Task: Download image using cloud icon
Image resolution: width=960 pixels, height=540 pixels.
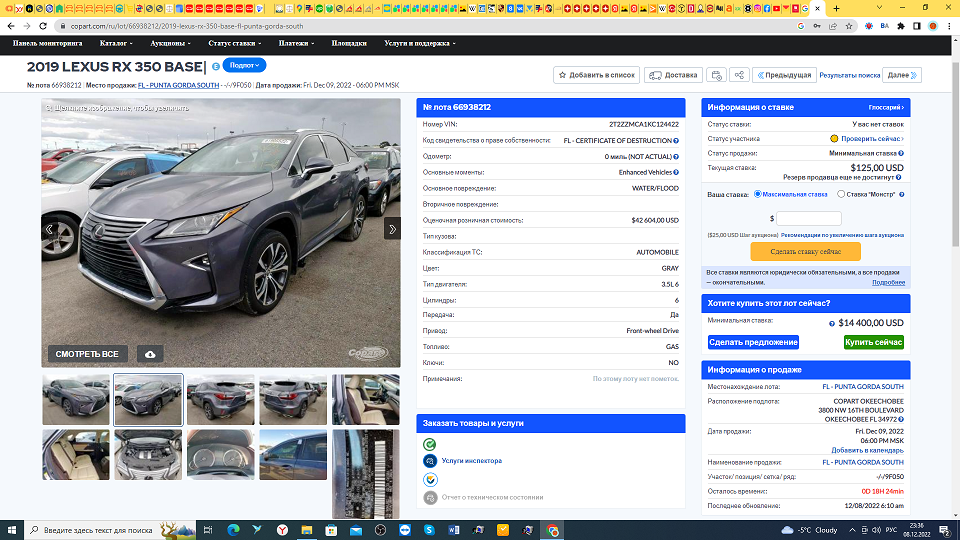Action: click(x=150, y=354)
